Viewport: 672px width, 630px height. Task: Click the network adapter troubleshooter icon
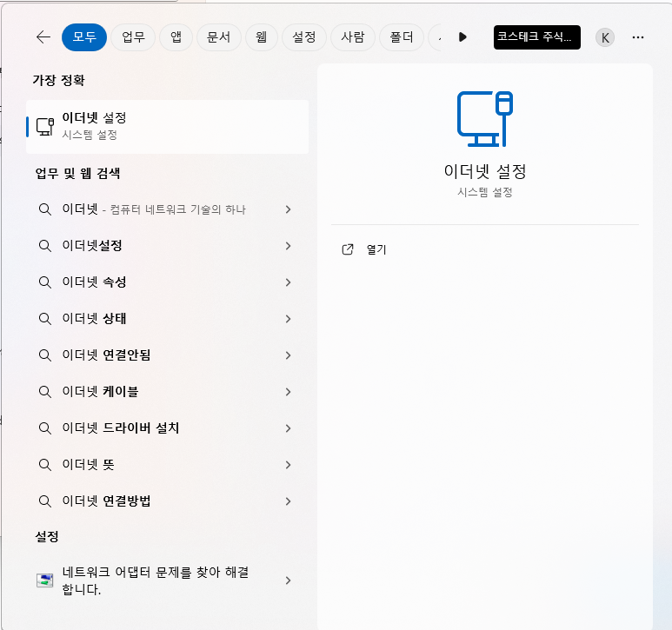(x=45, y=580)
